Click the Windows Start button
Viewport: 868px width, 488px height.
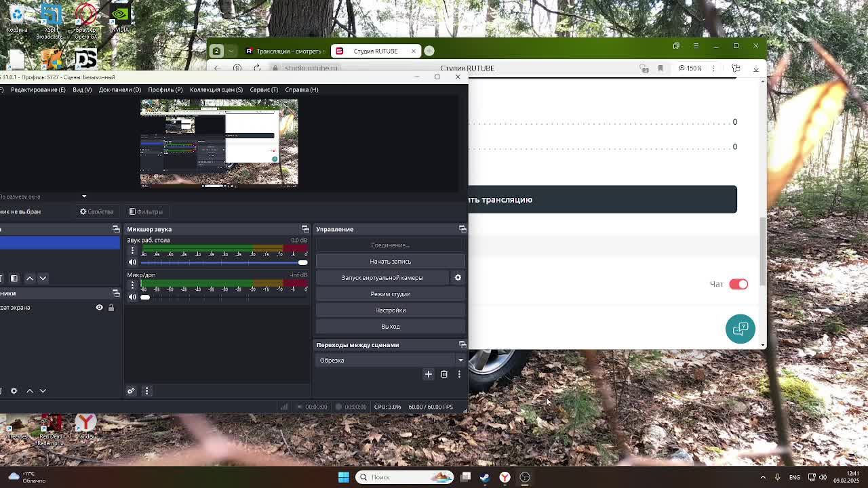344,477
